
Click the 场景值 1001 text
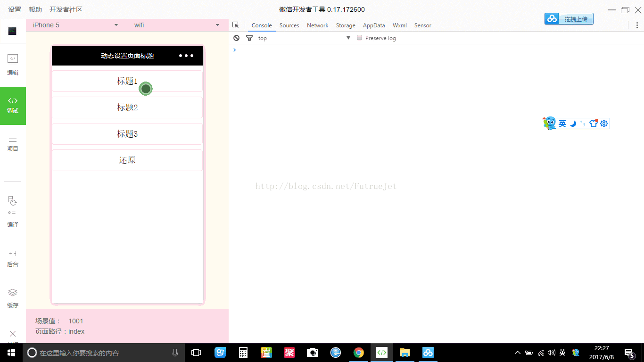[x=59, y=321]
